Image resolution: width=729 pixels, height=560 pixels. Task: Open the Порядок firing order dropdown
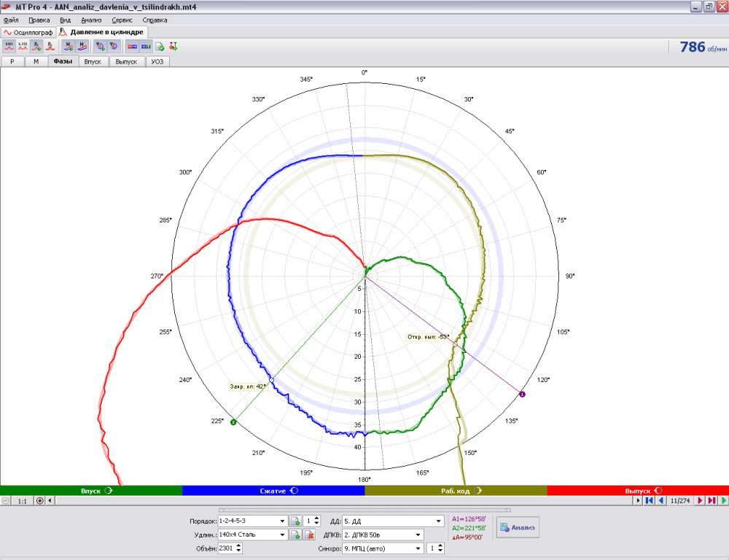pyautogui.click(x=282, y=521)
